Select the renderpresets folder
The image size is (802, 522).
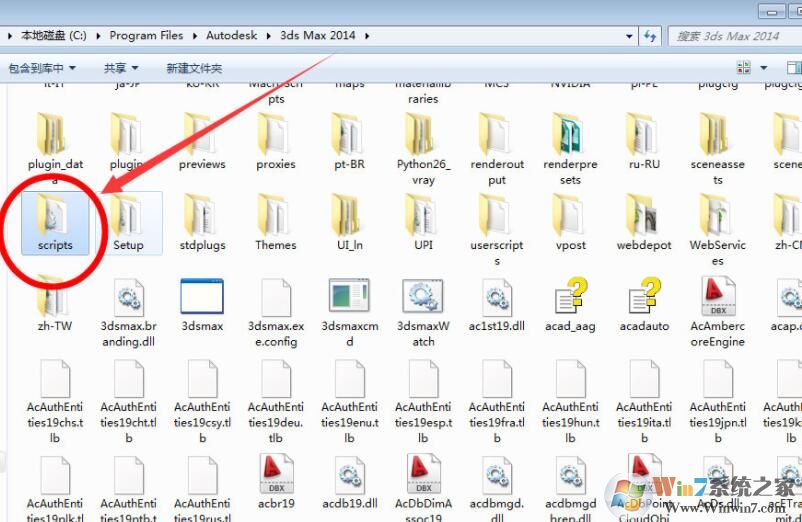point(570,149)
